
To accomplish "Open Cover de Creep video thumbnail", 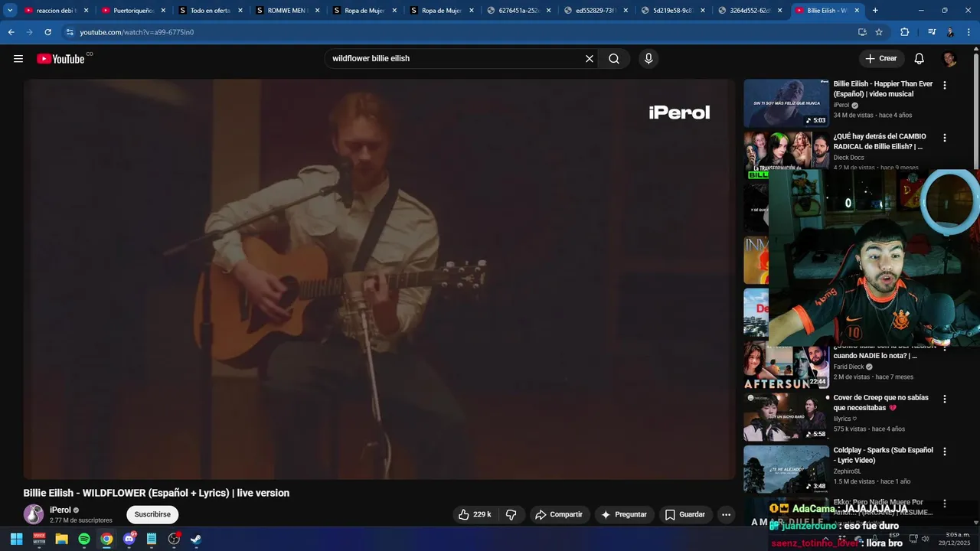I will [786, 417].
